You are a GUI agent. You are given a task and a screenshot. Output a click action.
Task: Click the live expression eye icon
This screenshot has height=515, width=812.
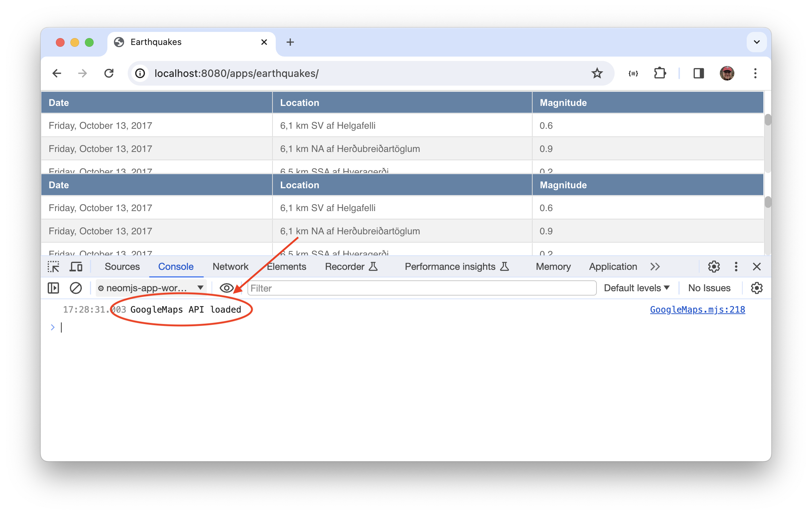(227, 288)
